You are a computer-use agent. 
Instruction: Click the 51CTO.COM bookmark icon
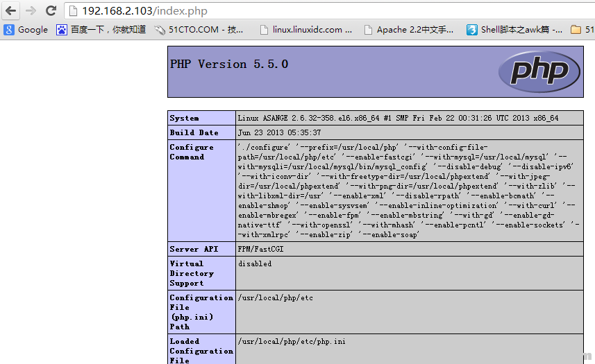(160, 30)
